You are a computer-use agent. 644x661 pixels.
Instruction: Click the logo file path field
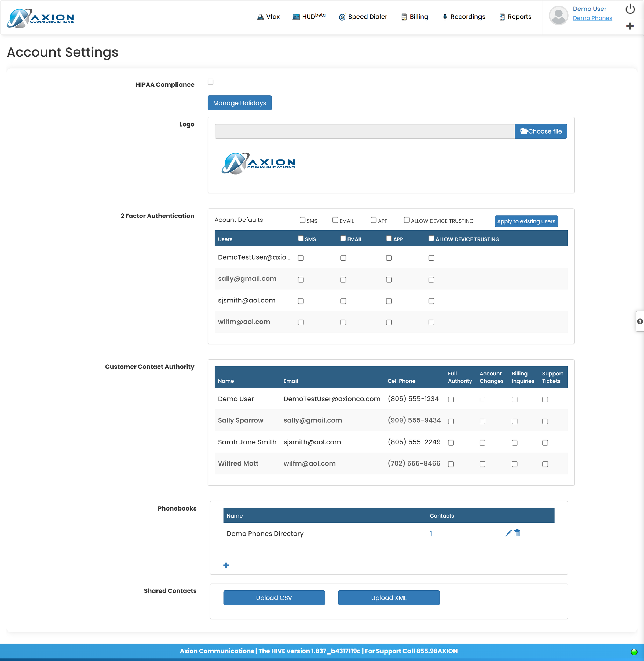tap(364, 131)
